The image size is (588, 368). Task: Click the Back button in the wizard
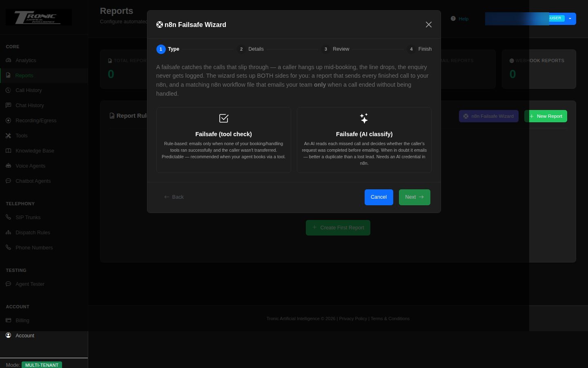(174, 197)
